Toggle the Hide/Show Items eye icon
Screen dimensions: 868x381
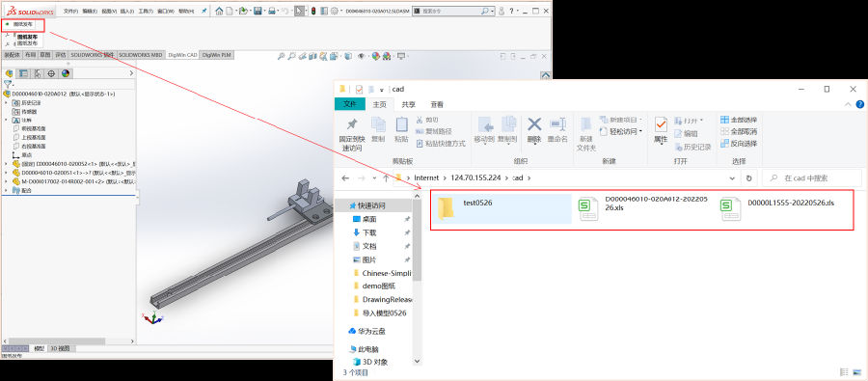point(361,56)
